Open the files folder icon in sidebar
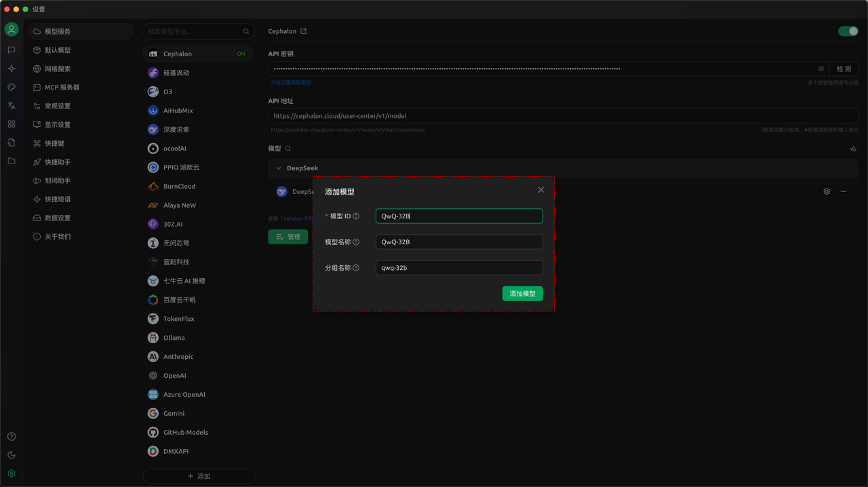 click(x=12, y=161)
